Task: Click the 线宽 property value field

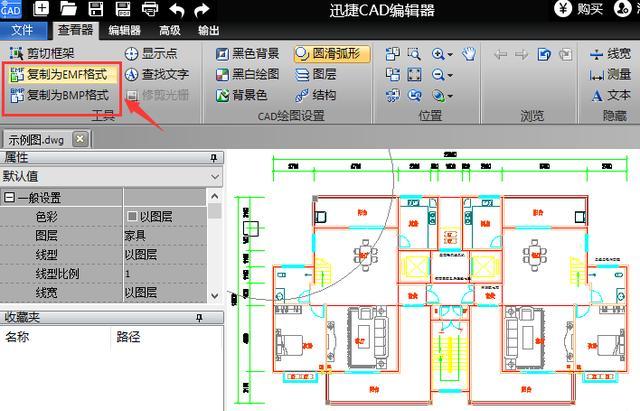Action: tap(165, 293)
